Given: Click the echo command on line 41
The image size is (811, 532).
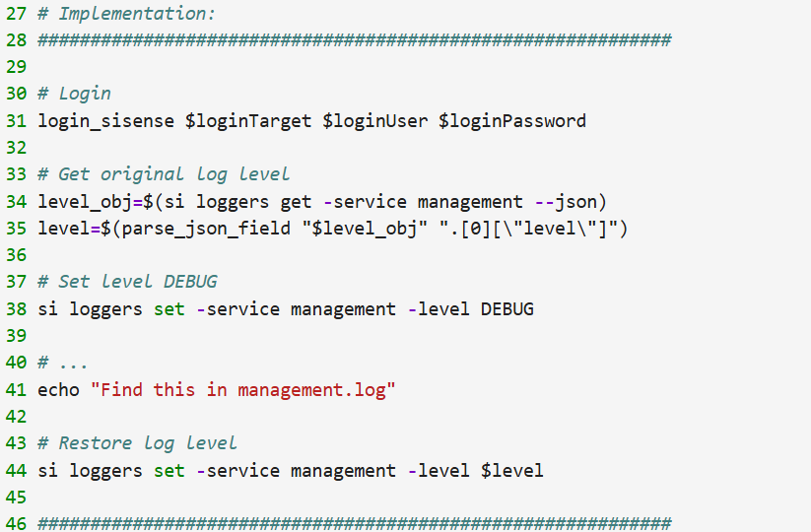Looking at the screenshot, I should (58, 390).
